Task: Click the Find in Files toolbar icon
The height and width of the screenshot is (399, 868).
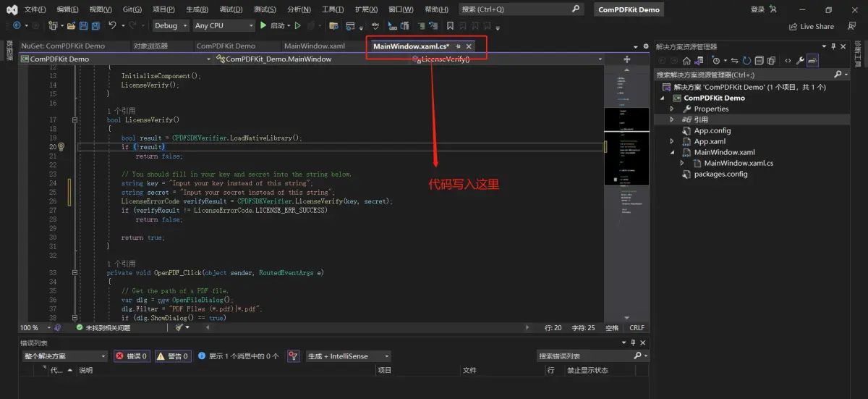Action: [x=333, y=25]
